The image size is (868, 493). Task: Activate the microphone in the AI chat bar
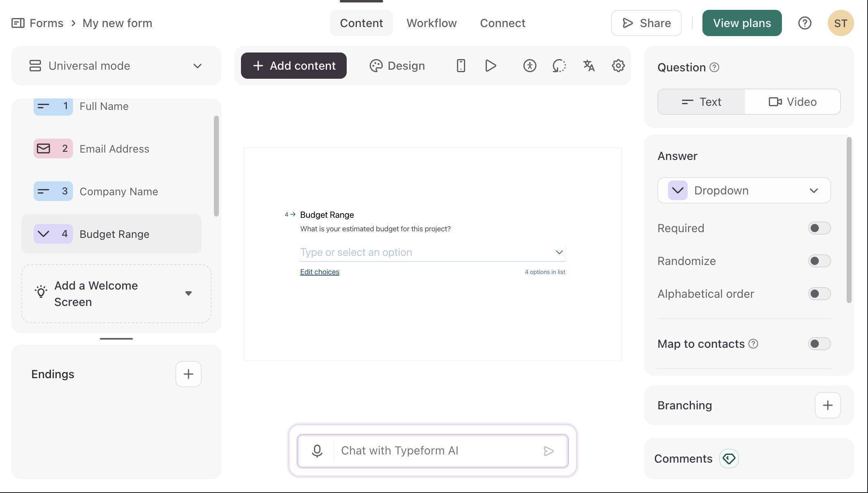[317, 450]
